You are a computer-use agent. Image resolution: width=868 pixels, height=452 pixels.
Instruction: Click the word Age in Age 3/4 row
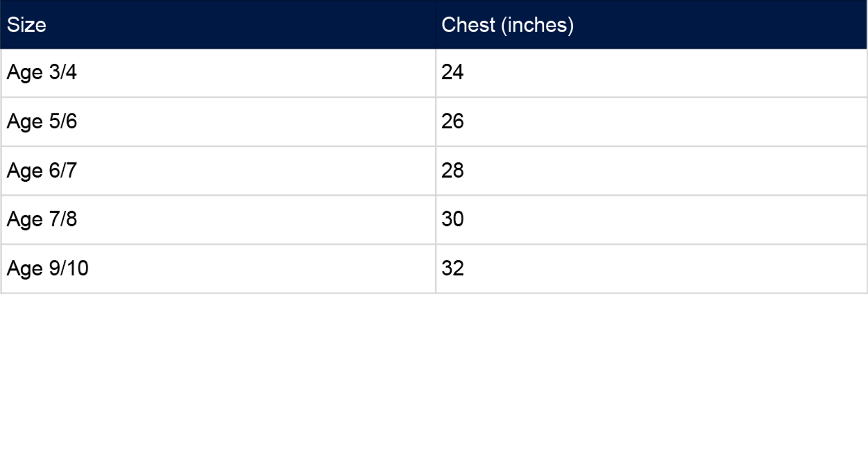click(x=24, y=73)
